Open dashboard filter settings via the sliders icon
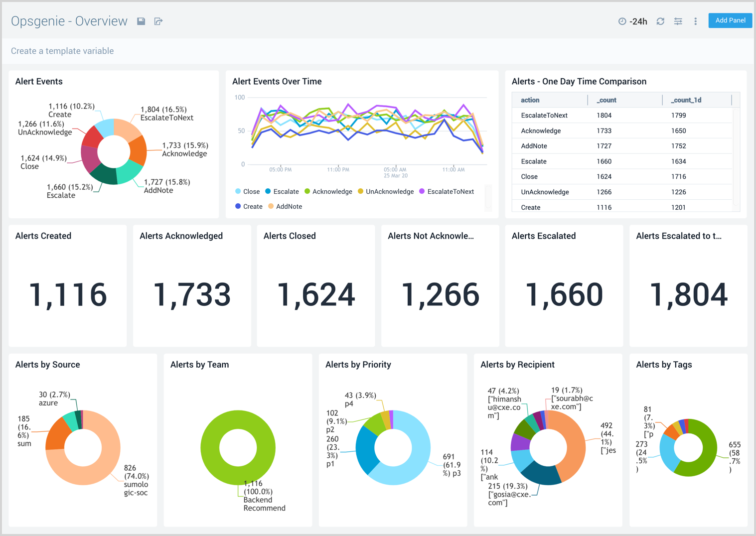Viewport: 756px width, 536px height. (678, 21)
